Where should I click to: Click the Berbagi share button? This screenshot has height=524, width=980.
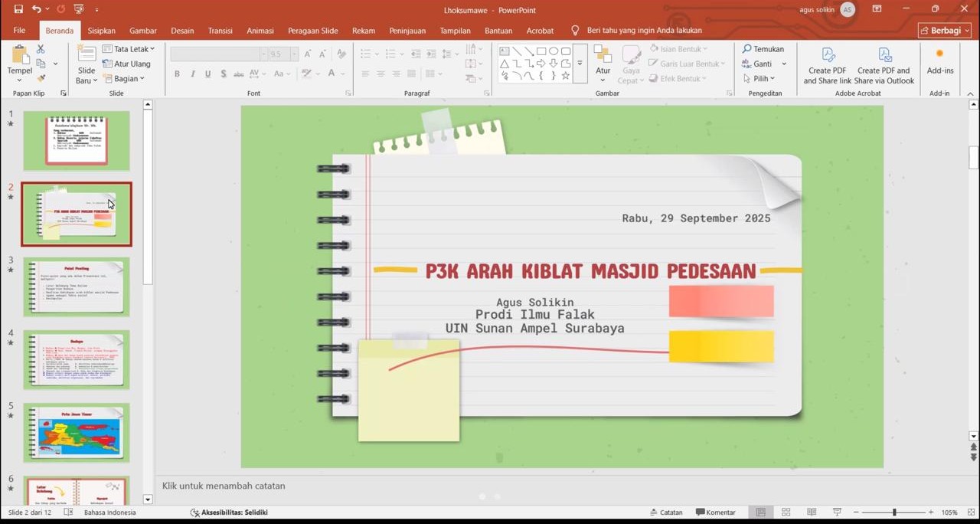click(x=944, y=31)
